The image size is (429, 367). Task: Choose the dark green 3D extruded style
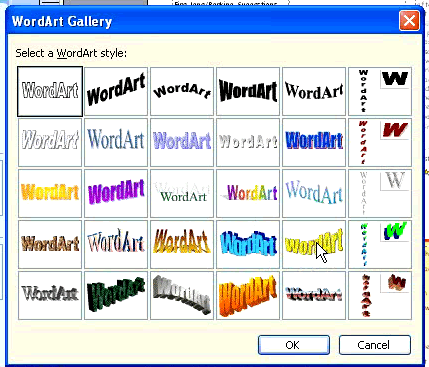(x=116, y=295)
